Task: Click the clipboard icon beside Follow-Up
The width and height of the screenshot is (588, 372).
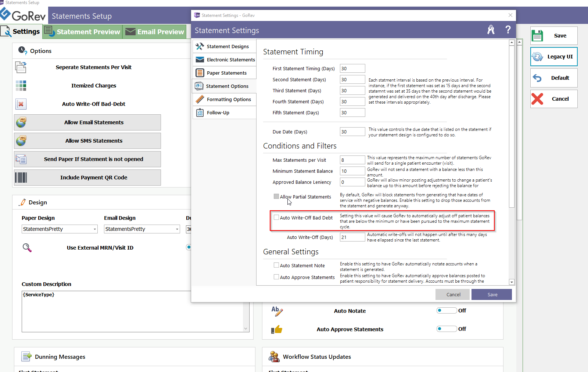Action: pyautogui.click(x=200, y=112)
